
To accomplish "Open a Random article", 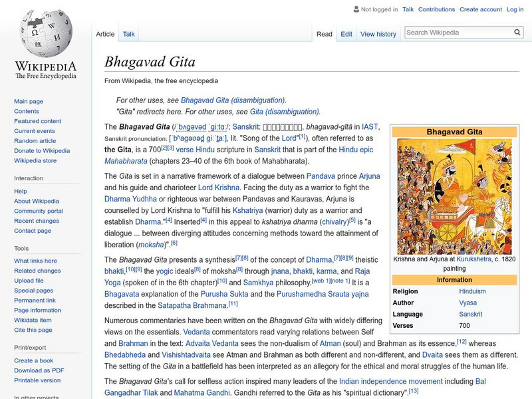I will pos(35,140).
